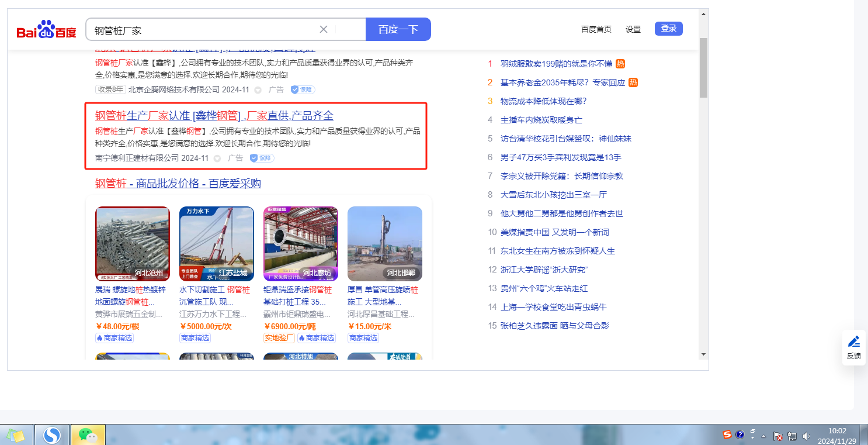Click the 保障 shield badge under 南宁德利正建材
868x445 pixels.
coord(262,158)
